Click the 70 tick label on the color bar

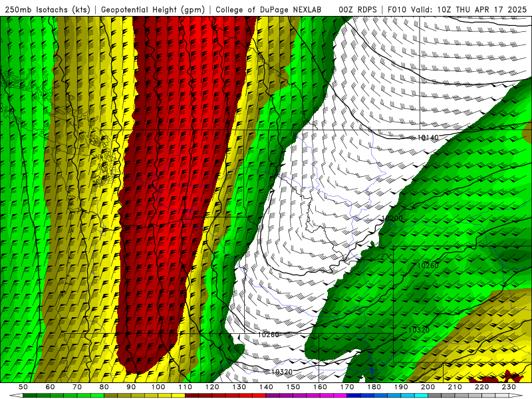(77, 387)
